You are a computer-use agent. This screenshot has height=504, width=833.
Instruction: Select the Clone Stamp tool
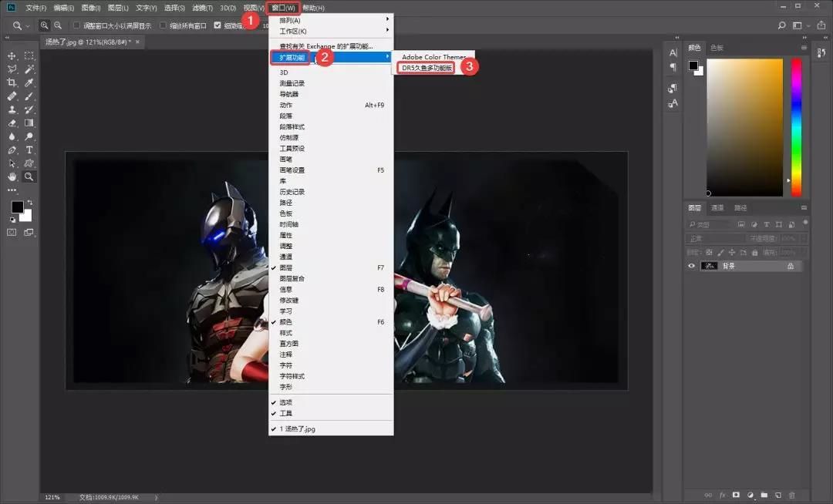tap(12, 109)
